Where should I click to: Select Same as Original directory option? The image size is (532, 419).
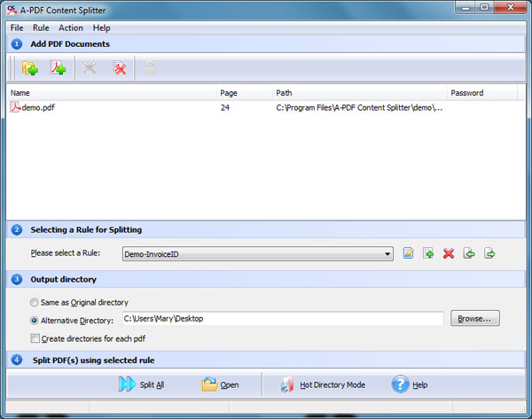[34, 302]
